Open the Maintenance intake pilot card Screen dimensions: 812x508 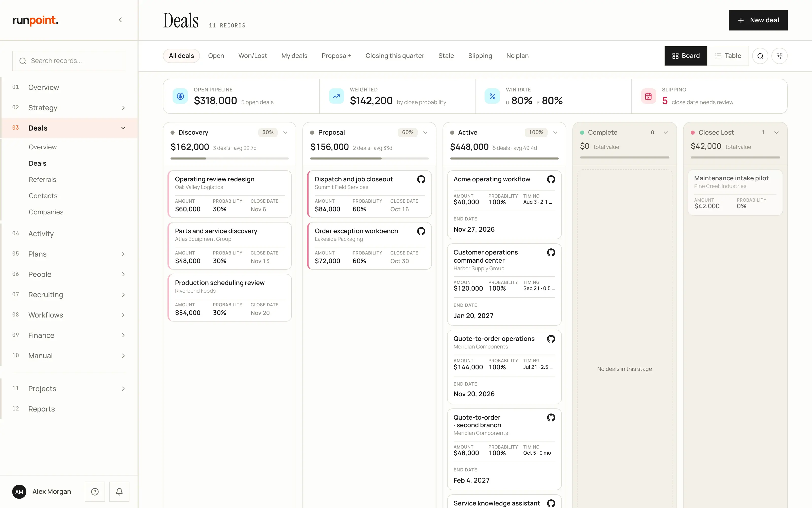point(735,192)
